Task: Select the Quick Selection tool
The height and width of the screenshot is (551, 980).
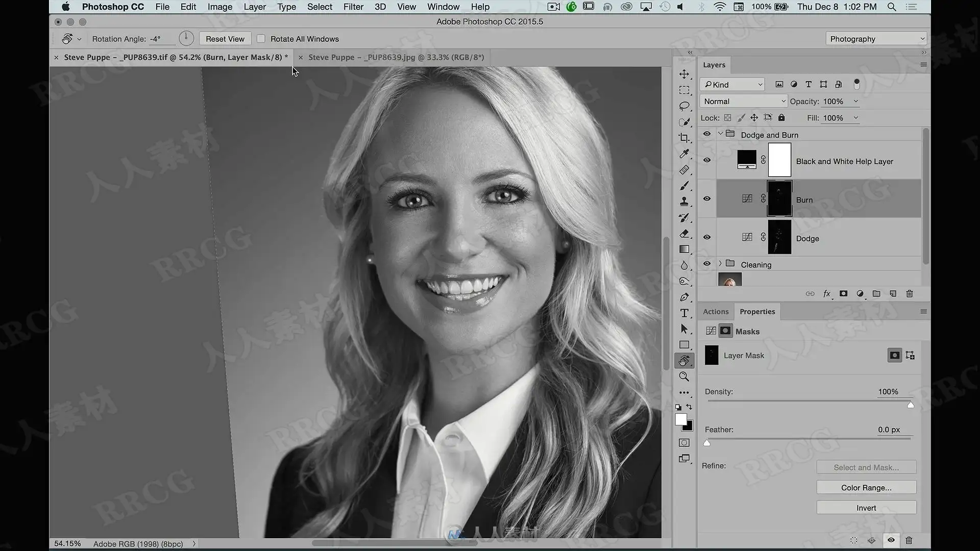Action: coord(684,122)
